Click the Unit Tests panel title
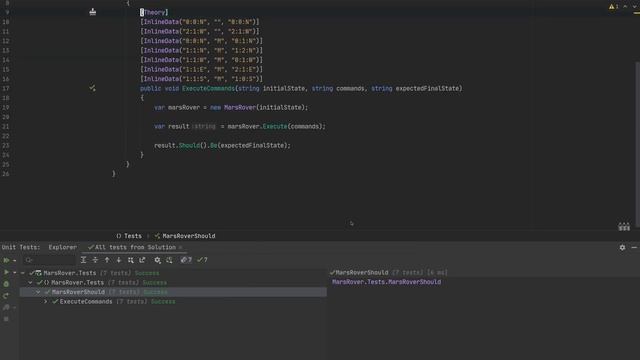The image size is (640, 360). (20, 247)
